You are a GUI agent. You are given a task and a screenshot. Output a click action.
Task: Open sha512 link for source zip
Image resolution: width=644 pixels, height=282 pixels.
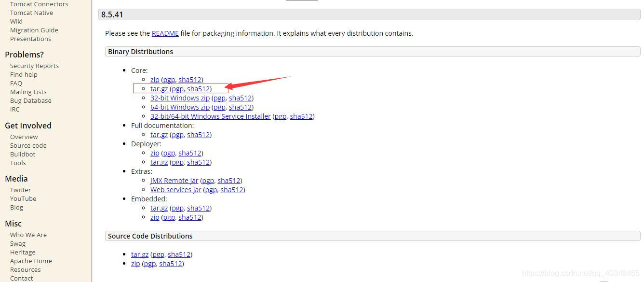click(170, 264)
